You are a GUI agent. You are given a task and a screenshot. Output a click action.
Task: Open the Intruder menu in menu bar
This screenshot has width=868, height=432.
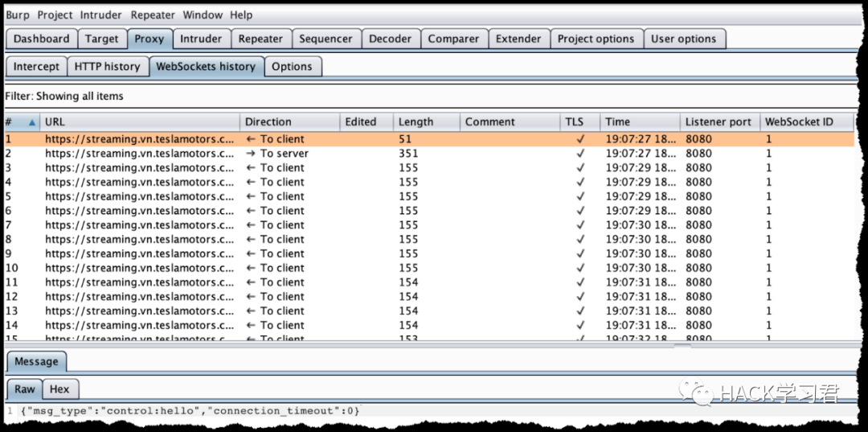(x=100, y=15)
